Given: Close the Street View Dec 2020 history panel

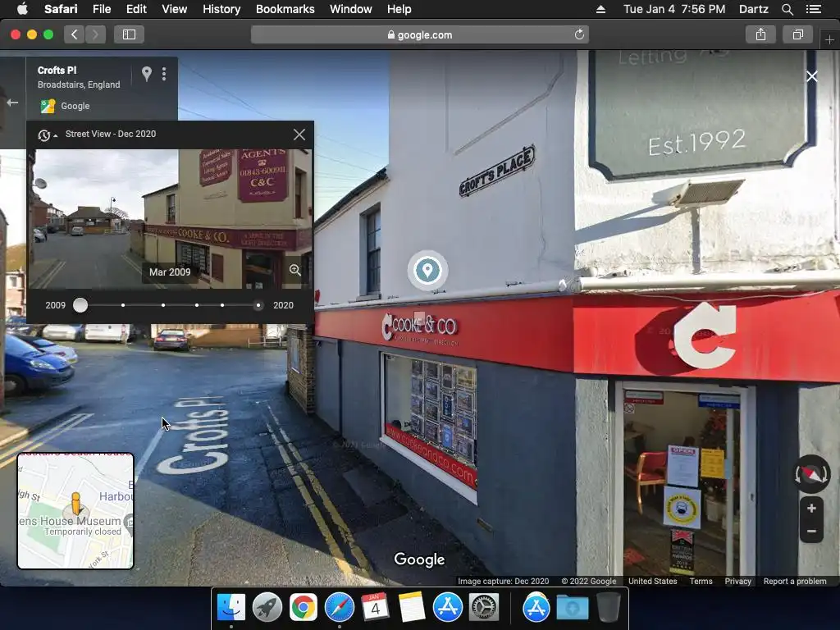Looking at the screenshot, I should 299,135.
